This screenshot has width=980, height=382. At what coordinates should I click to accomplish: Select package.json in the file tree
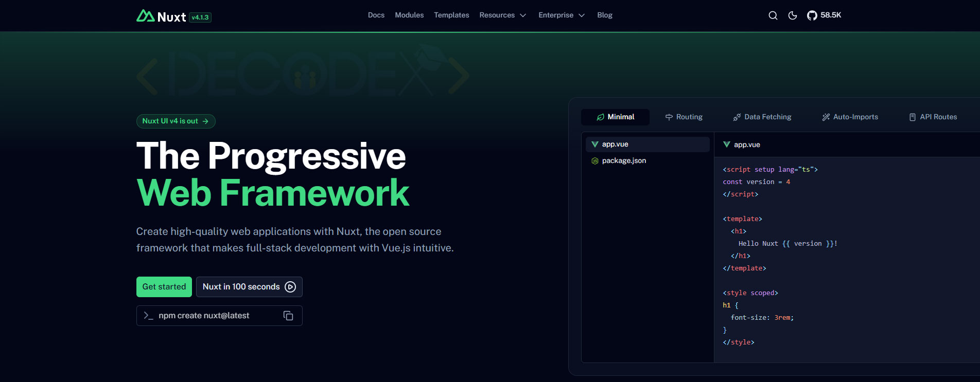coord(624,161)
